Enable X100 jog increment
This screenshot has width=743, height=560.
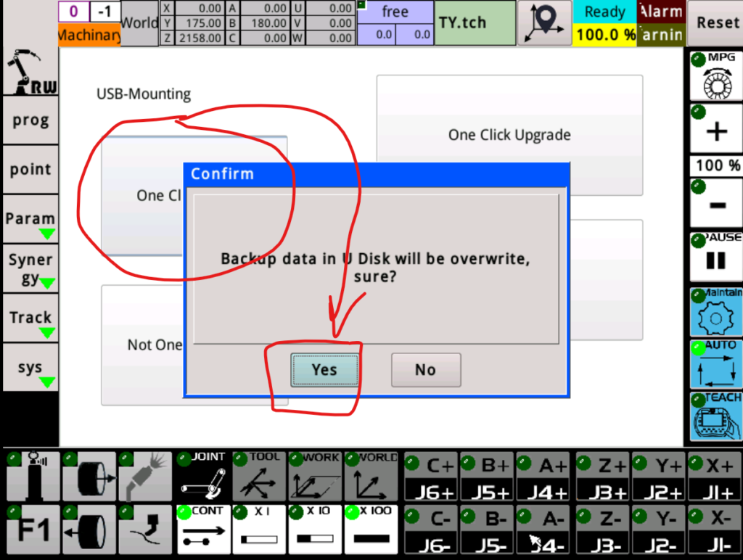click(371, 530)
